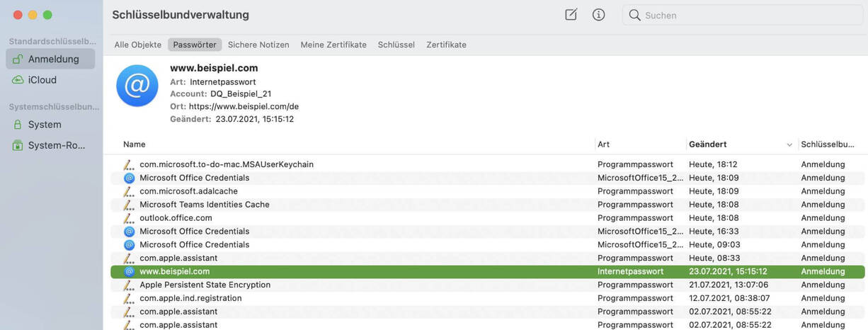Click the padlock icon beside System
868x330 pixels.
pos(18,125)
